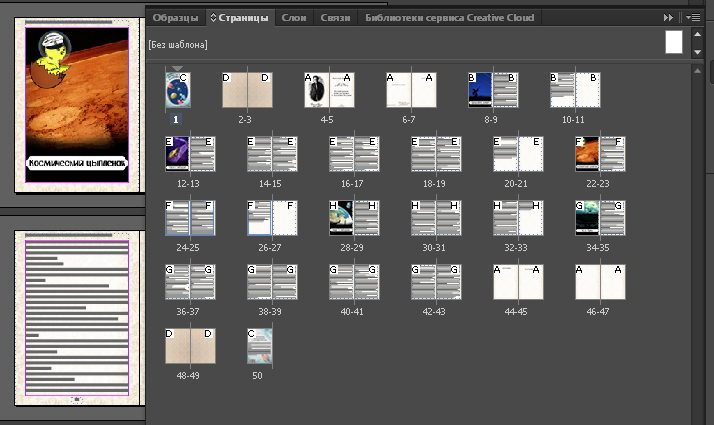Select page 1 cover thumbnail
The image size is (714, 425).
click(176, 90)
